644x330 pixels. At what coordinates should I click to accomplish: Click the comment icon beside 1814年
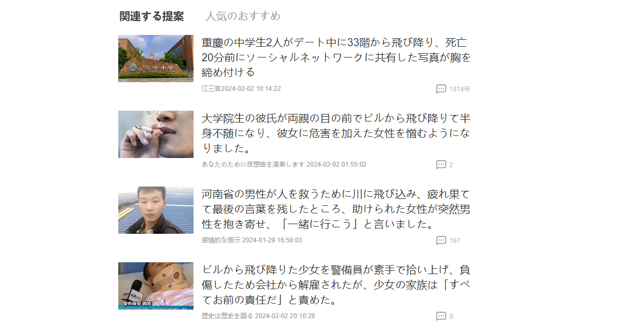point(441,89)
